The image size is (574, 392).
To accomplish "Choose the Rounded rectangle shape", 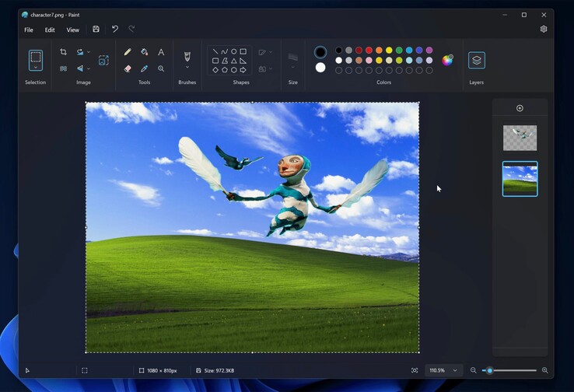I will tap(215, 61).
